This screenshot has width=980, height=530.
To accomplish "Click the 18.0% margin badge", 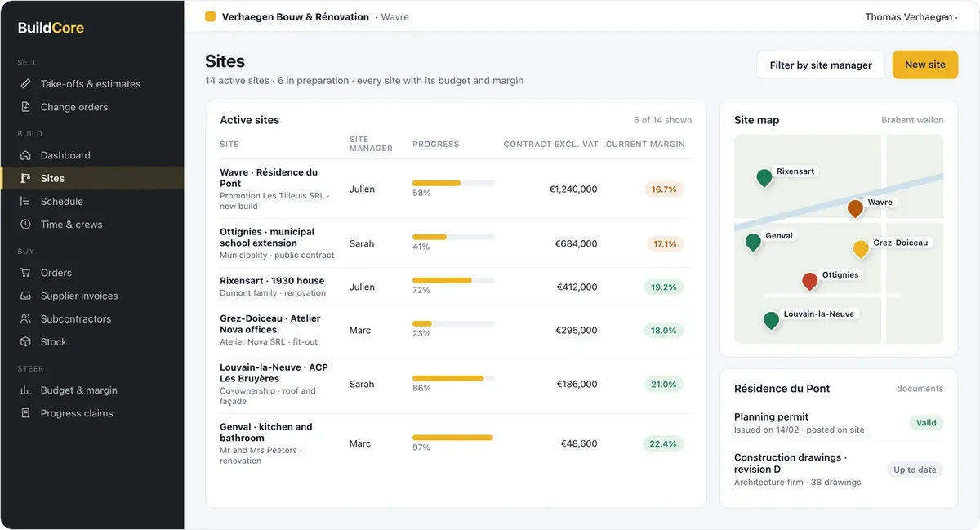I will tap(664, 330).
